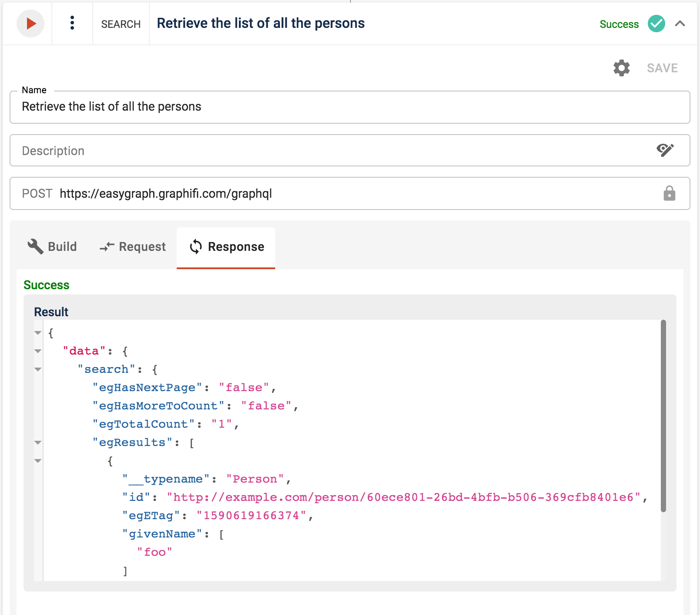Switch to the Build tab
The height and width of the screenshot is (615, 700).
[x=52, y=247]
